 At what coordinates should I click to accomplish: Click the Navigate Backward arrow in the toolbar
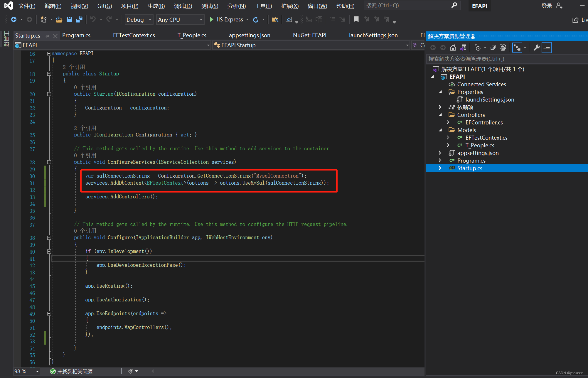tap(14, 20)
